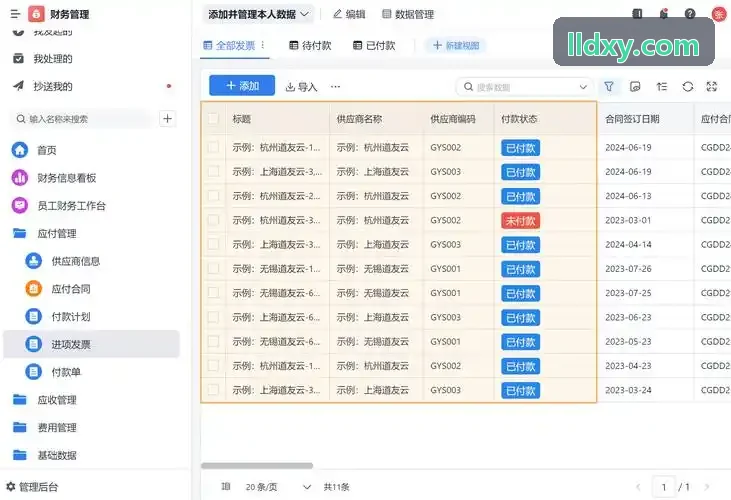Click the 付款状态 column header
Image resolution: width=731 pixels, height=500 pixels.
point(519,119)
